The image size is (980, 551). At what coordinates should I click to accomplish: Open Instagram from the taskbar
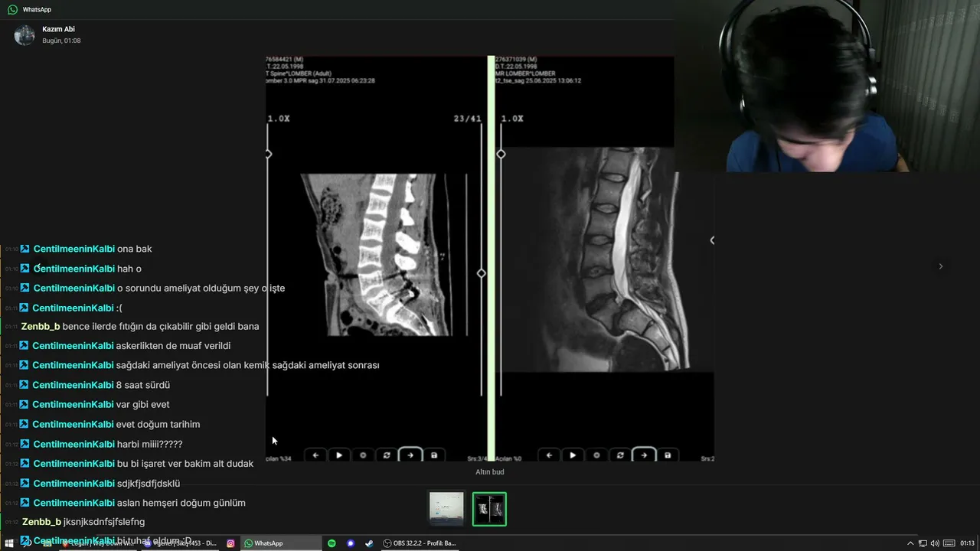(230, 543)
